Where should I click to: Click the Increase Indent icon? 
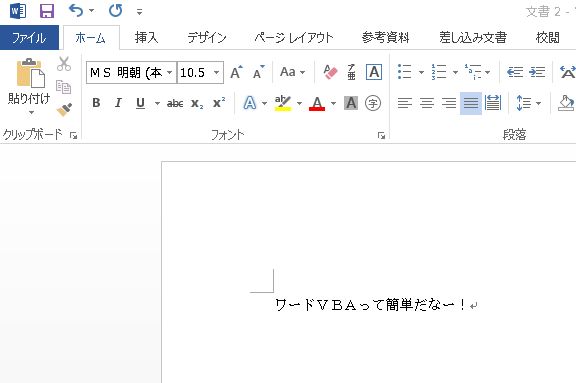coord(537,72)
